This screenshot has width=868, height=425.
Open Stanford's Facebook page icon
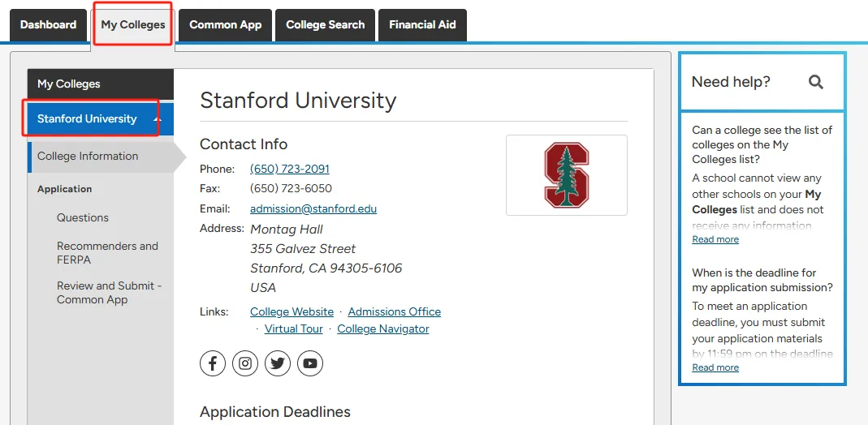coord(213,363)
